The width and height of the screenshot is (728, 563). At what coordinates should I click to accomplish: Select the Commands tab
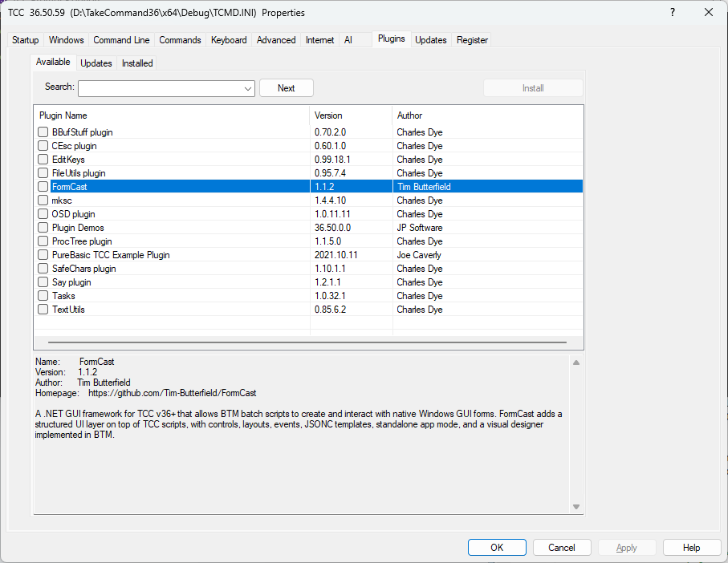point(180,40)
